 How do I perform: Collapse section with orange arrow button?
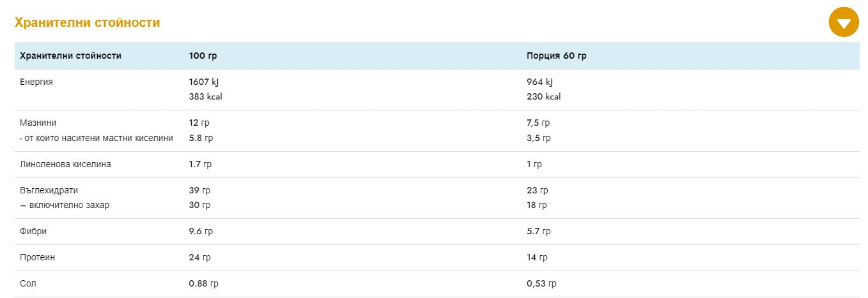[x=844, y=22]
